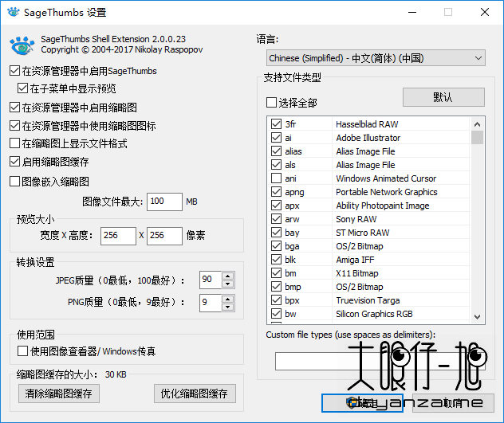The height and width of the screenshot is (423, 504).
Task: Click file list scrollbar up arrow
Action: [x=478, y=124]
